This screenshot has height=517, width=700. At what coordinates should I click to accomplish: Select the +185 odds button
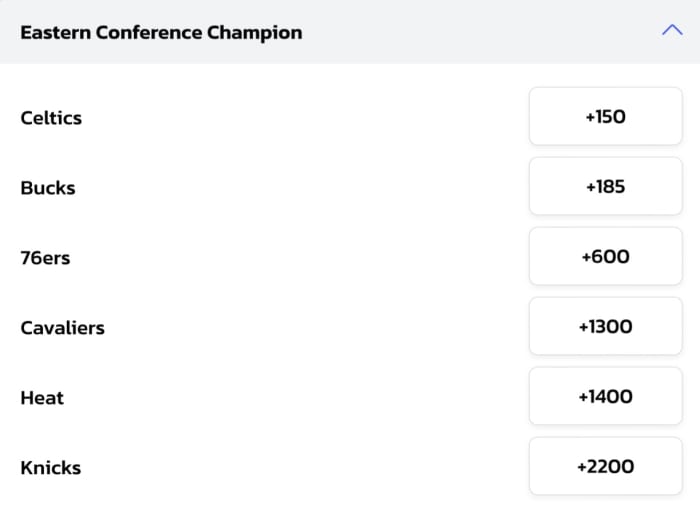(x=605, y=187)
